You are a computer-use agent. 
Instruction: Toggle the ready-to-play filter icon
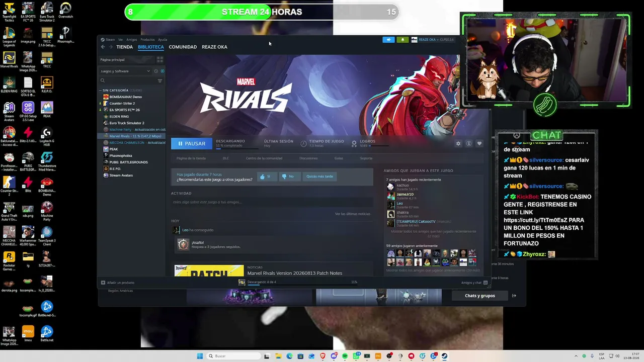click(162, 71)
